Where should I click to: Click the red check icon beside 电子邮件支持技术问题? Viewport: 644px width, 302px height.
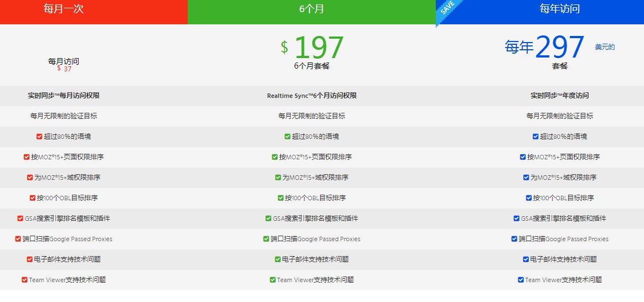tap(29, 259)
